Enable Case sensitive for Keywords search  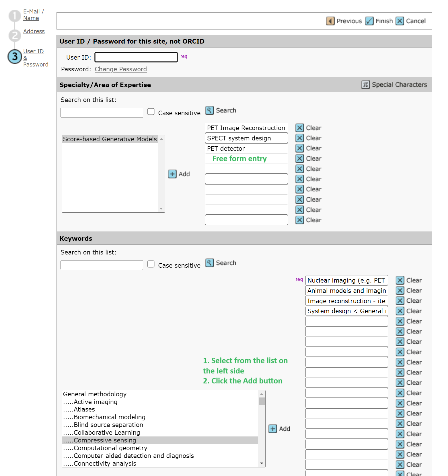click(151, 264)
